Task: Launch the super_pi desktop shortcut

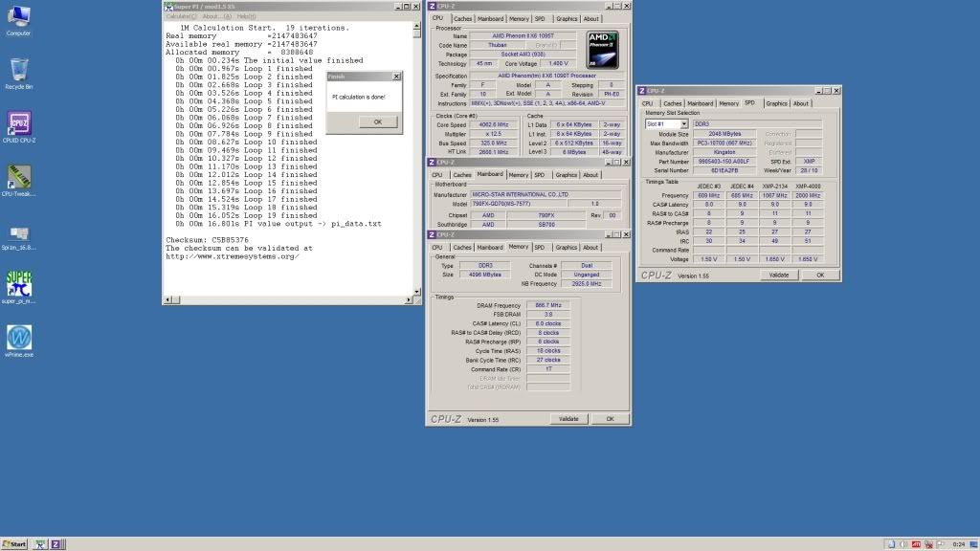Action: (x=18, y=284)
